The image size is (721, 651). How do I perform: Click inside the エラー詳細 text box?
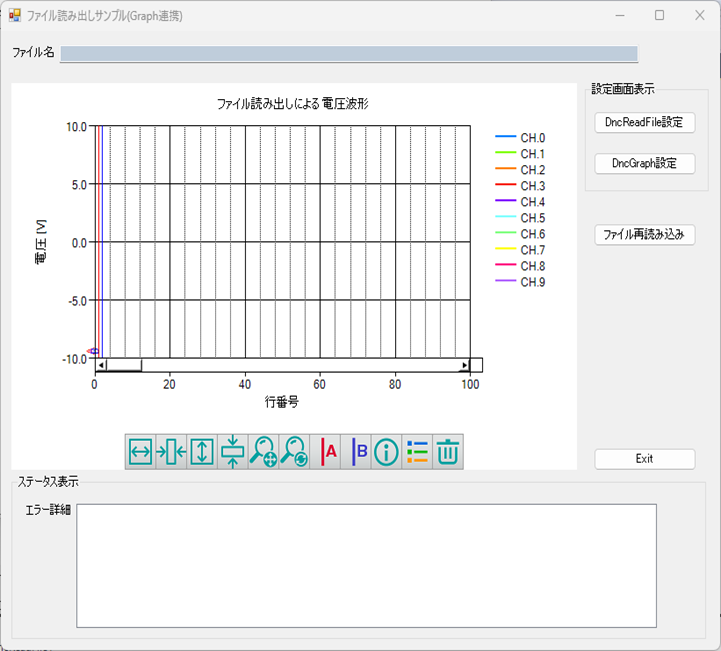pos(366,565)
